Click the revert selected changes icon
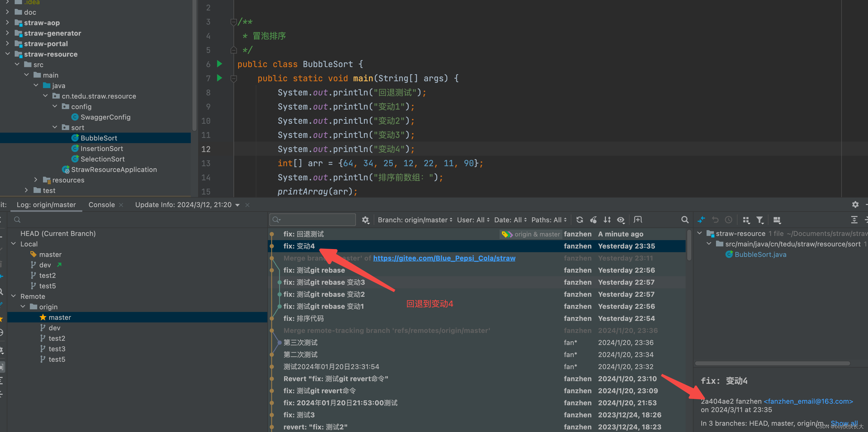This screenshot has height=432, width=868. (715, 220)
